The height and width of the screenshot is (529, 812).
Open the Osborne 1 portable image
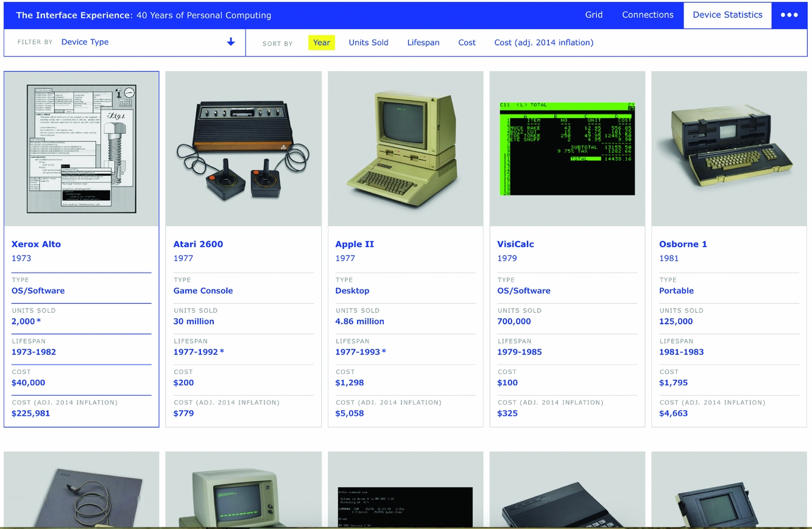729,149
